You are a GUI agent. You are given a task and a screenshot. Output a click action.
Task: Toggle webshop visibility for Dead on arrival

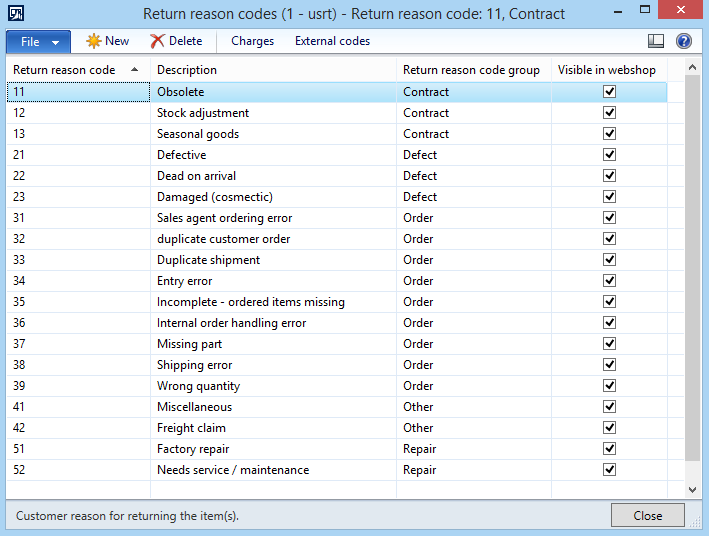tap(609, 176)
